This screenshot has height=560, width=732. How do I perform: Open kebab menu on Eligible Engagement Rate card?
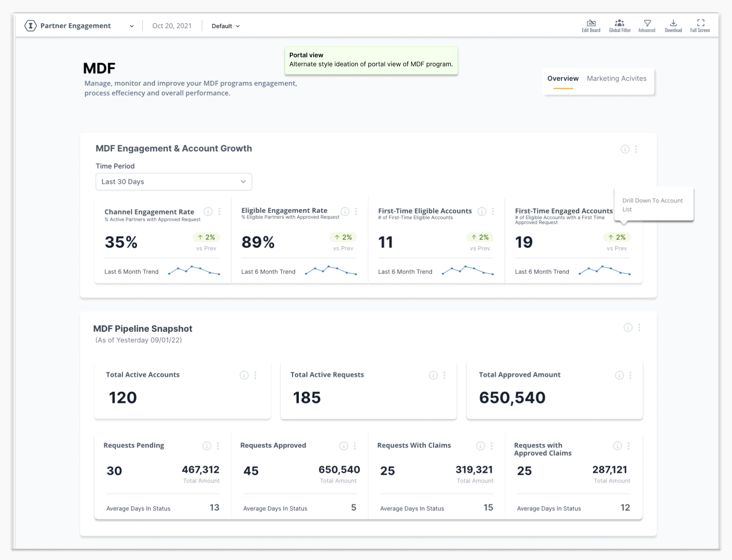click(x=356, y=211)
